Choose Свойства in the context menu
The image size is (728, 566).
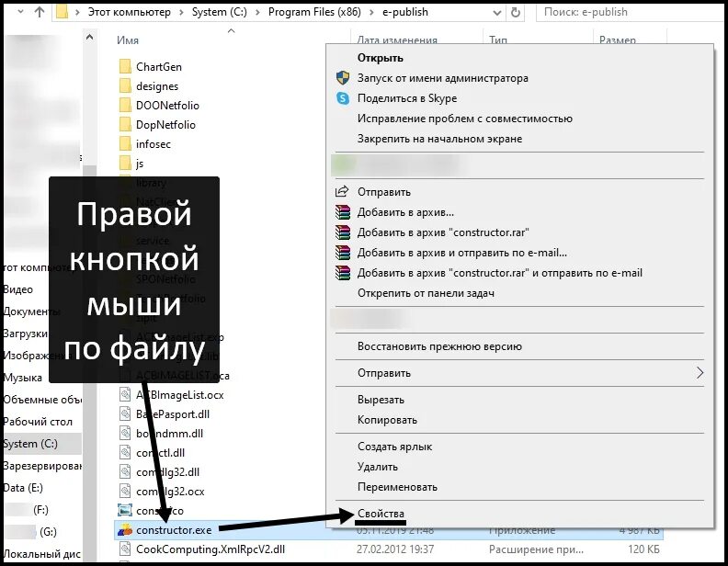pos(381,514)
